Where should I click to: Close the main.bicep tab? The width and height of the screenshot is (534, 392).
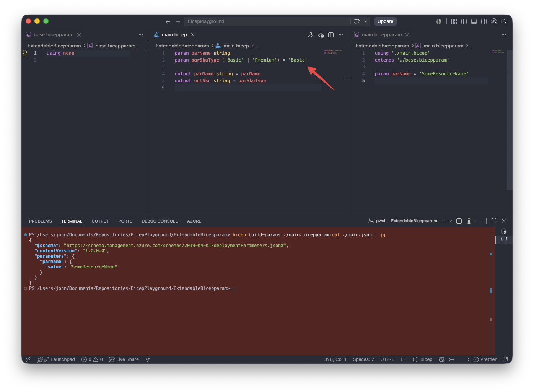192,35
